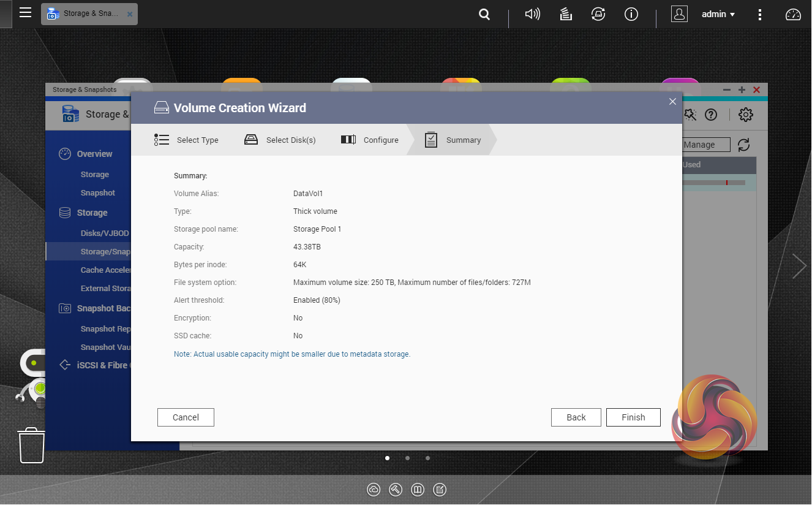Open the event notifications info icon
The image size is (812, 505).
(x=631, y=14)
